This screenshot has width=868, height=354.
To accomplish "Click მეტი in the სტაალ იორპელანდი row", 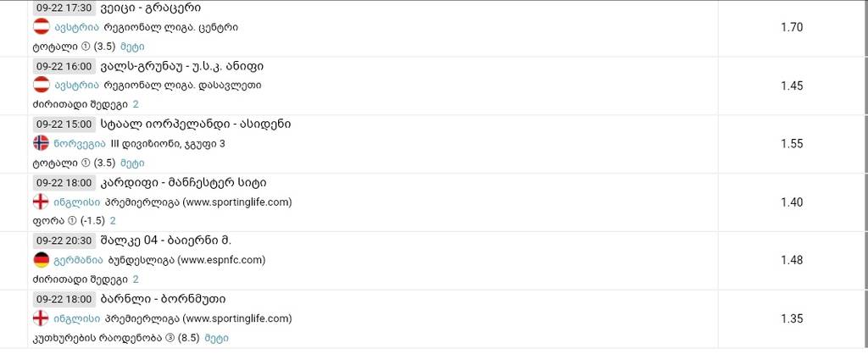I will tap(131, 163).
